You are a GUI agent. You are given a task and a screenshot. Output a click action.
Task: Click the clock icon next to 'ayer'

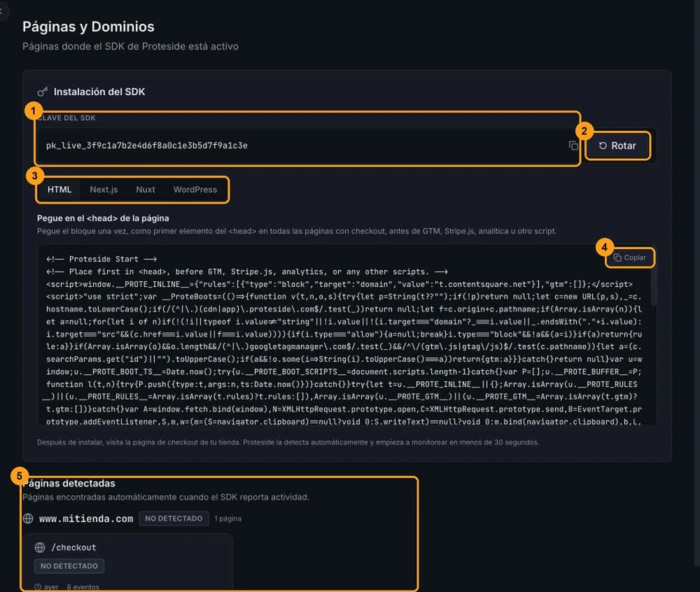[38, 587]
